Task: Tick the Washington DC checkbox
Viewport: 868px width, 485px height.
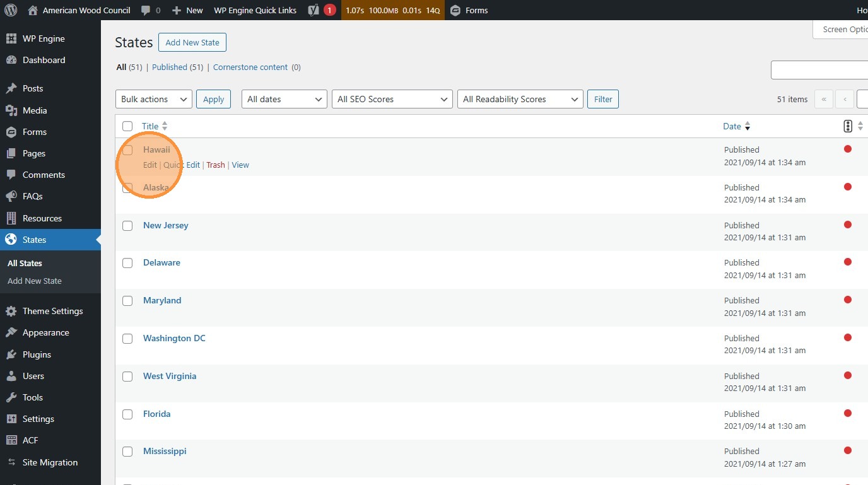Action: pos(127,339)
